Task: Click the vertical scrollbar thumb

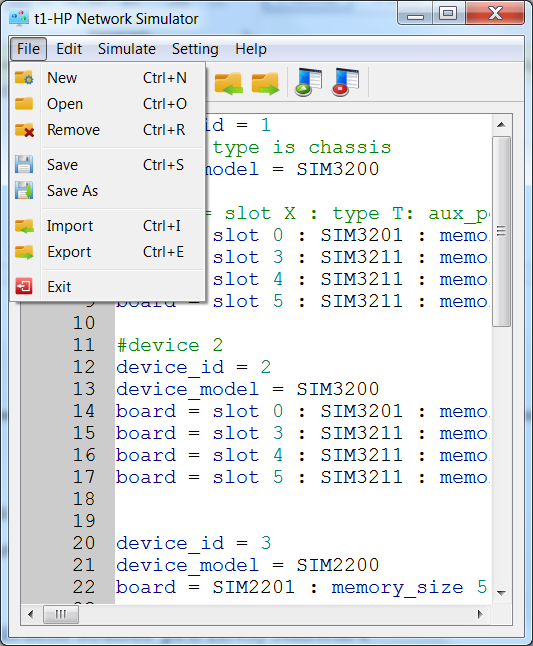Action: [x=501, y=232]
